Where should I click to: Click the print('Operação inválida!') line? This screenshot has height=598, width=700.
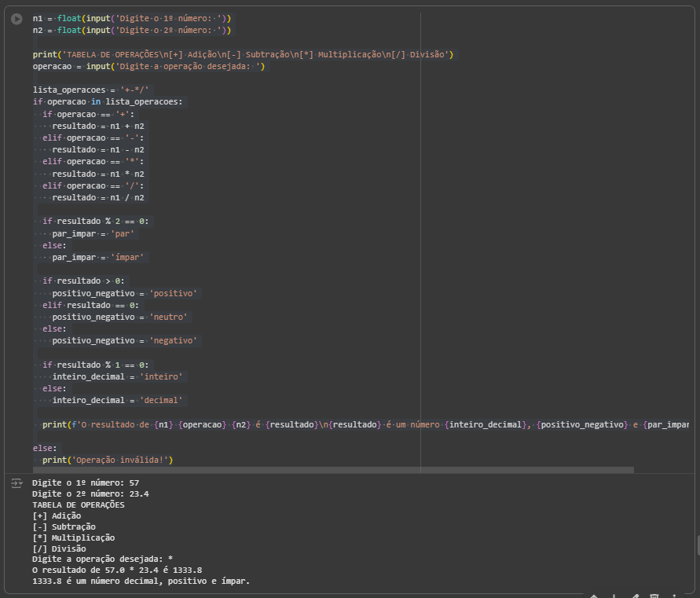coord(108,460)
